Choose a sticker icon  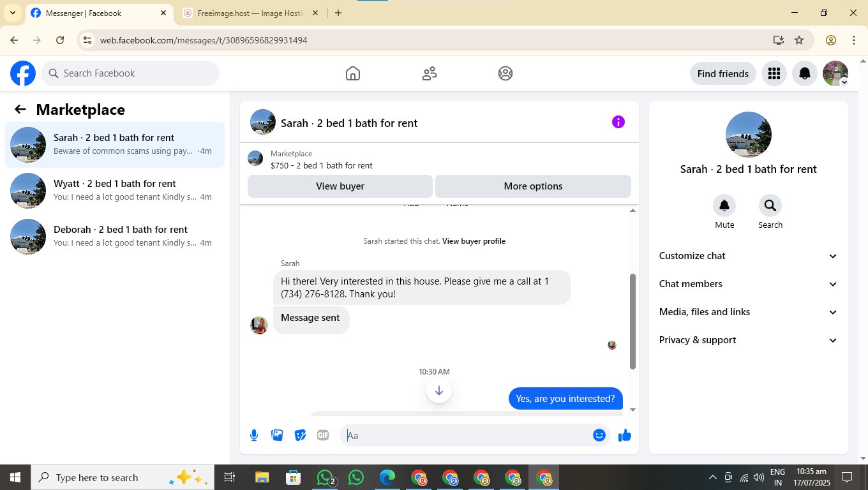coord(300,435)
